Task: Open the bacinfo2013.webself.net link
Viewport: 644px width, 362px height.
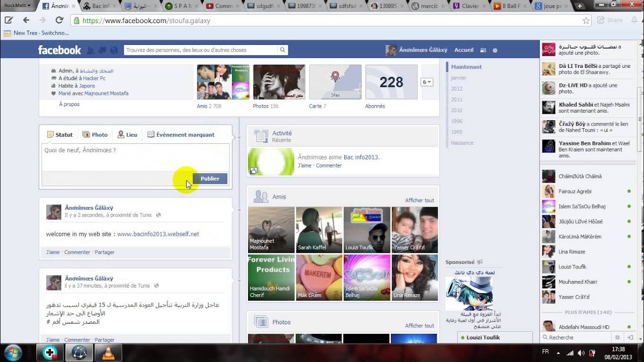Action: pos(158,234)
